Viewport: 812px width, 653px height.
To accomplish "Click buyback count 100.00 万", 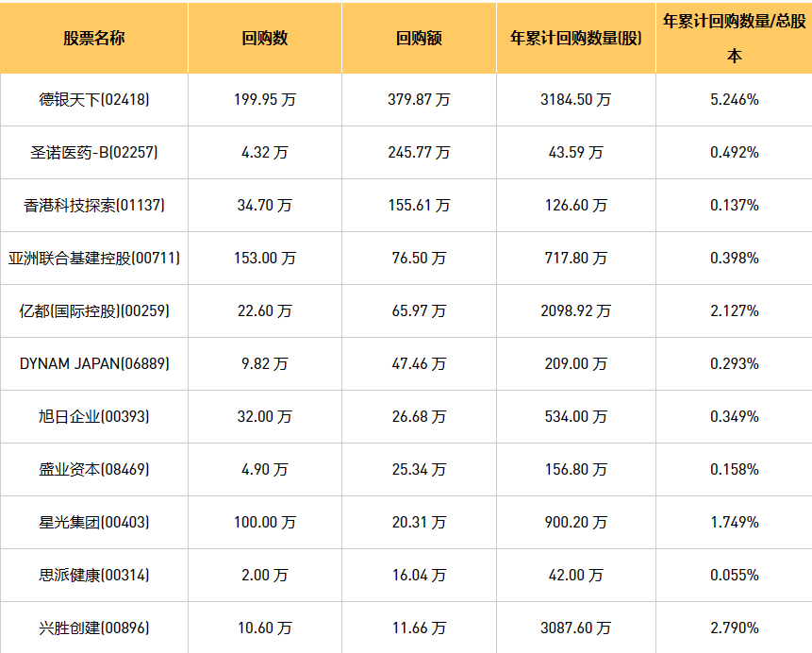I will 265,523.
